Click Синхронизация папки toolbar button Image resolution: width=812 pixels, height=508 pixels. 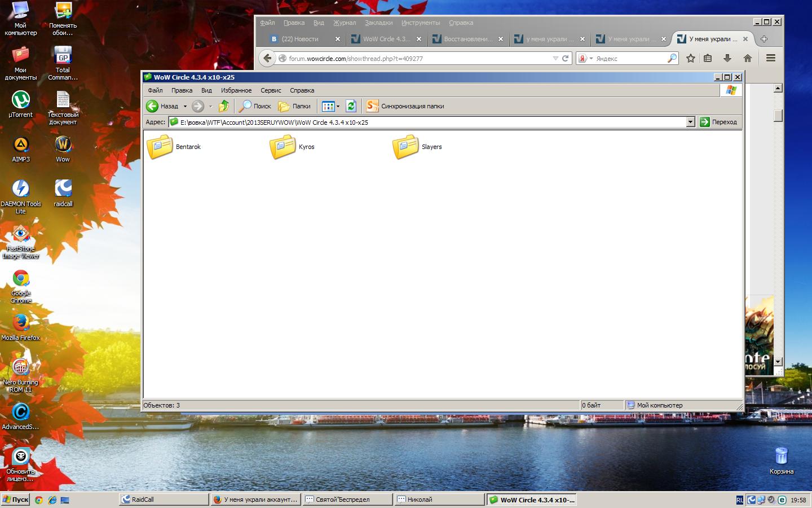(x=405, y=106)
